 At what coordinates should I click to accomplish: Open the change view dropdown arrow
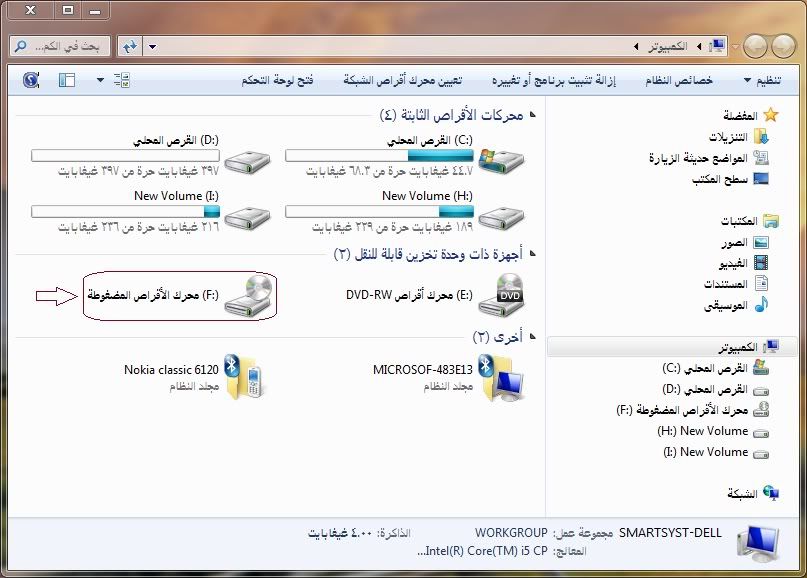[x=100, y=79]
